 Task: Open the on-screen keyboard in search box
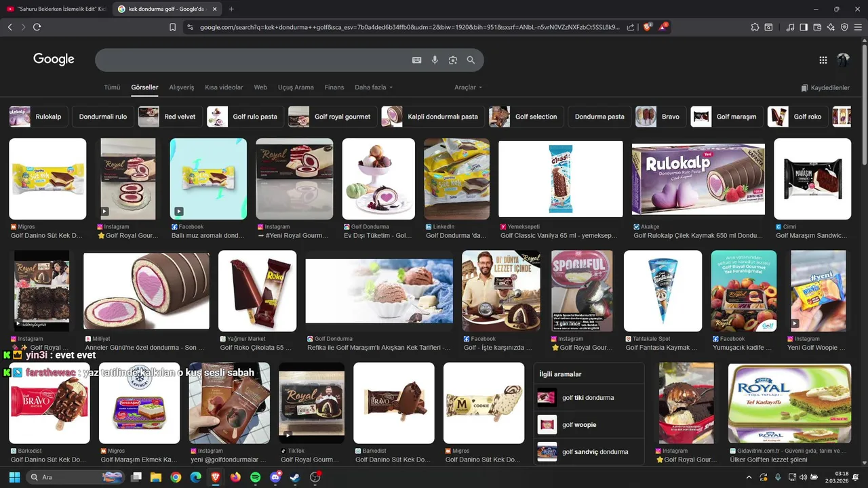417,60
